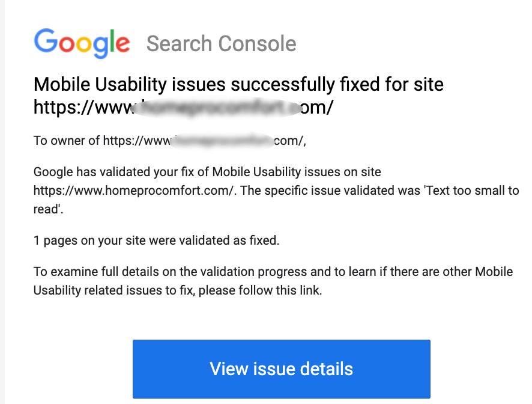Click the "To examine full details" paragraph
The width and height of the screenshot is (532, 404).
[x=273, y=272]
